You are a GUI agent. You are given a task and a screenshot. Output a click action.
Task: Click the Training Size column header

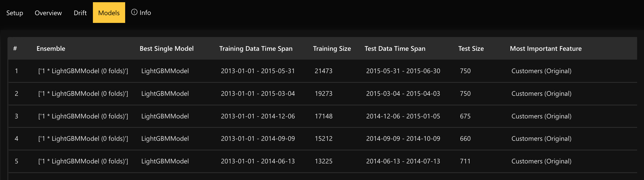coord(332,49)
